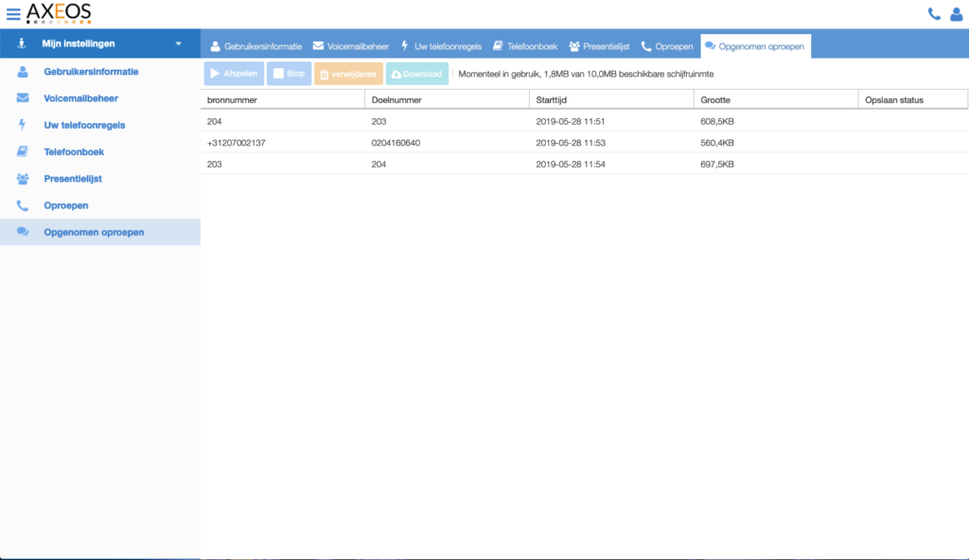
Task: Select the book icon beside Telefoonboek
Action: [x=22, y=151]
